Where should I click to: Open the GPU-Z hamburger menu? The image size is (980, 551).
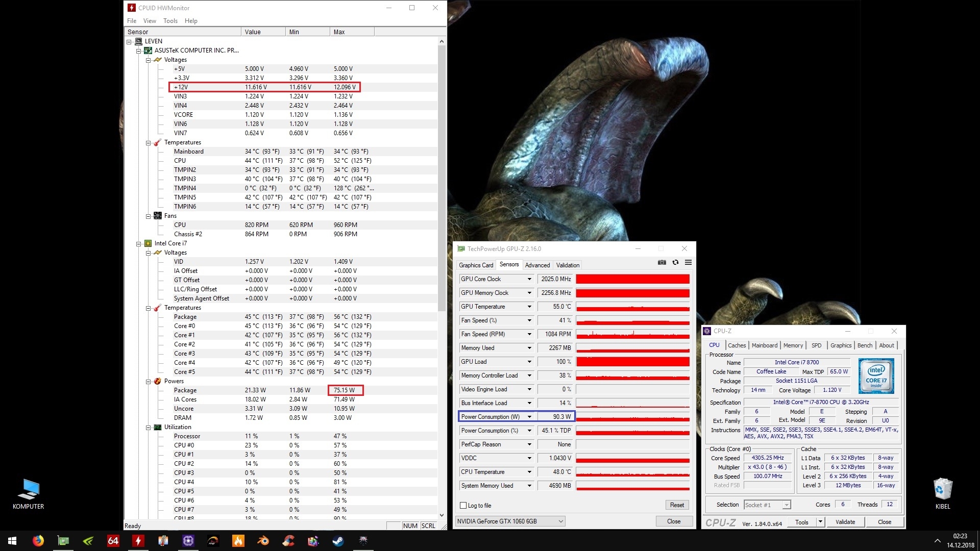(688, 262)
